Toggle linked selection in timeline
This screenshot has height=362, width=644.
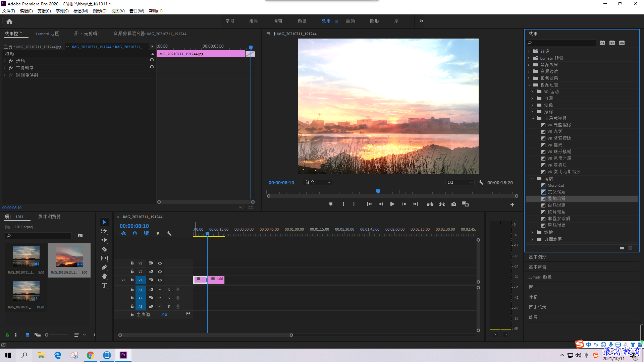(146, 233)
